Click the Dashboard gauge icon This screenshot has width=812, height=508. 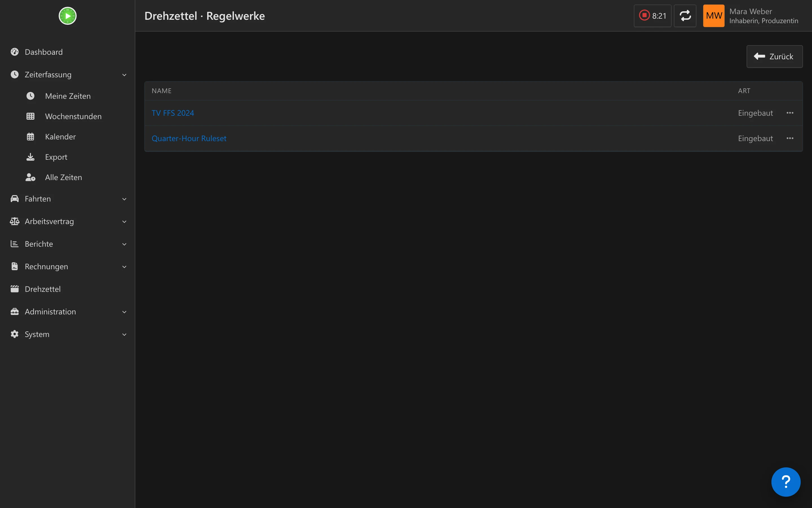coord(14,52)
